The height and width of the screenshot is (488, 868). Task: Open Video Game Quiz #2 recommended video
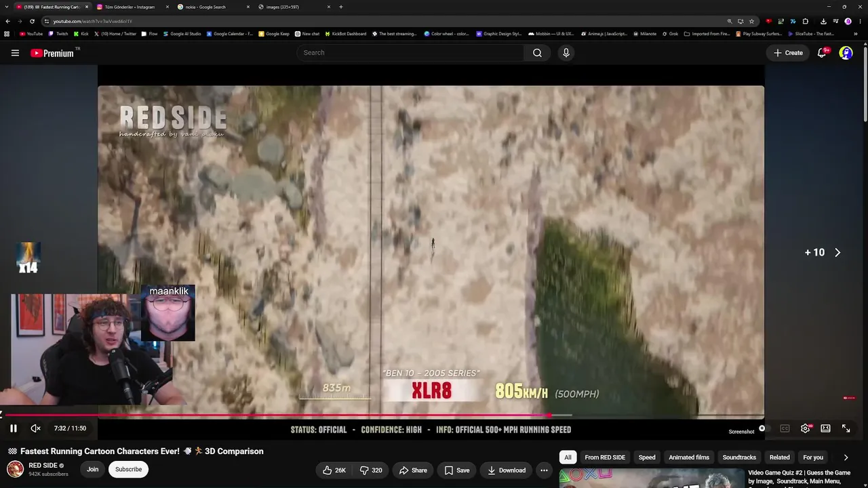[x=799, y=476]
